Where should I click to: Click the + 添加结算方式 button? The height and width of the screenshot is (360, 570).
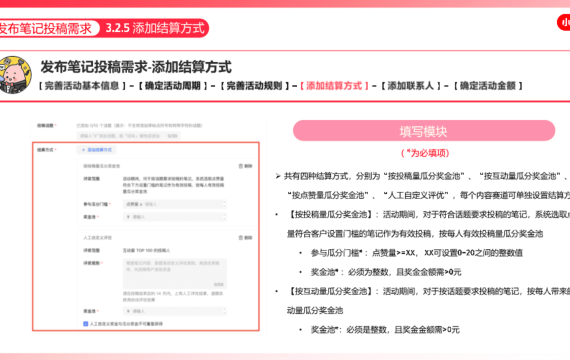click(97, 150)
